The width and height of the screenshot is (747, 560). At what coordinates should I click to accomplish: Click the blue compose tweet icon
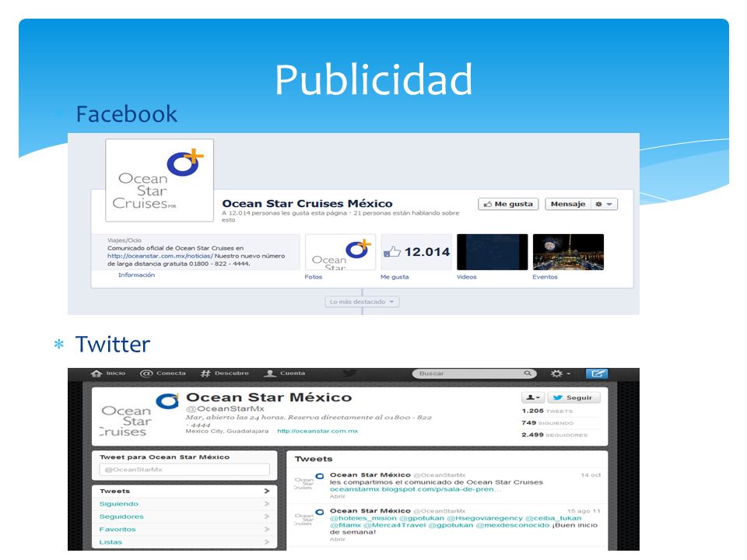point(597,373)
